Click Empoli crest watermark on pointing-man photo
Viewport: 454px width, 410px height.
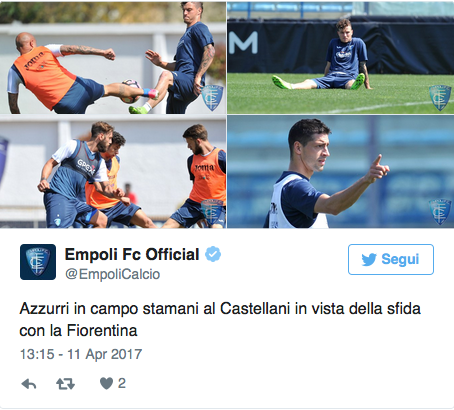click(440, 212)
